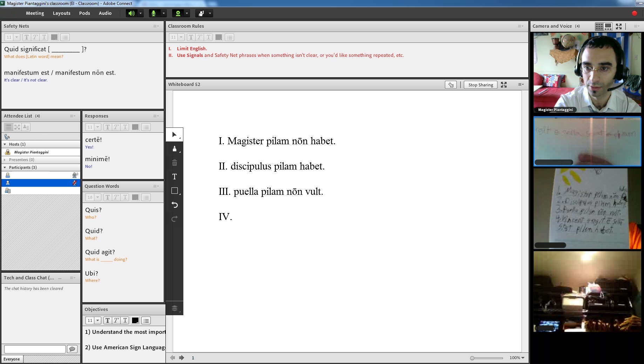Click the whiteboard full screen icon
Viewport: 644px width, 364px height.
click(x=504, y=85)
